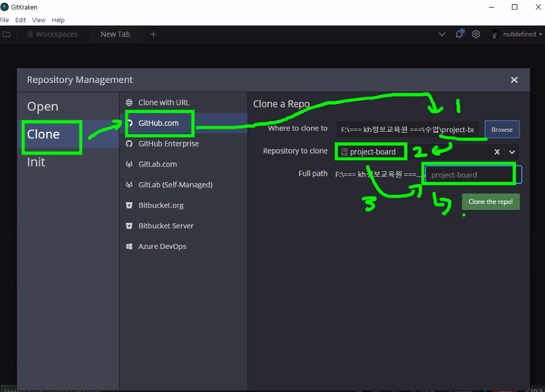
Task: Click the Browse button
Action: (x=502, y=130)
